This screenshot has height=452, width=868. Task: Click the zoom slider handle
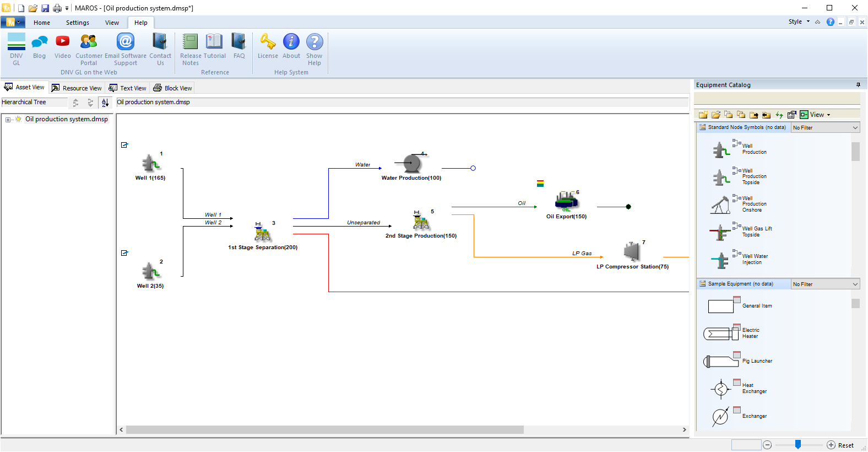[x=798, y=444]
